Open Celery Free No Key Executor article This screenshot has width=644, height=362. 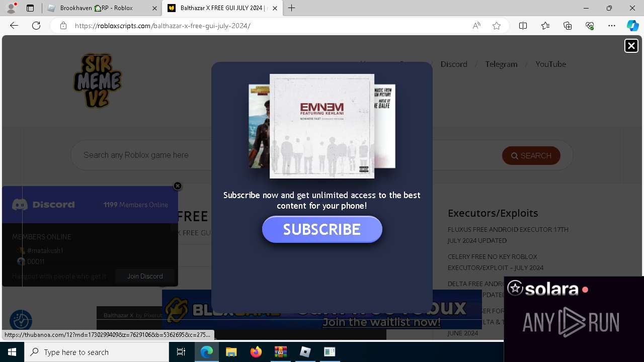(x=496, y=262)
